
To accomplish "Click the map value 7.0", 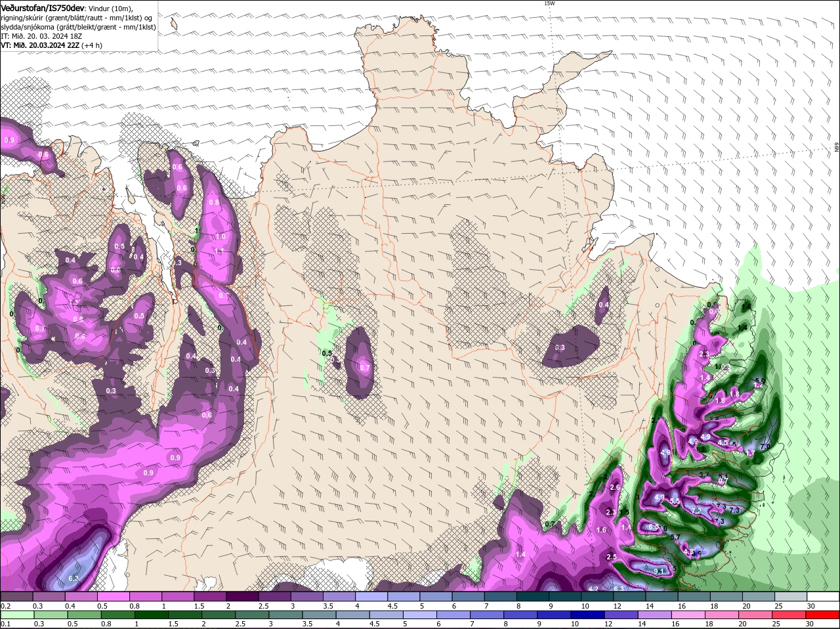I will pyautogui.click(x=765, y=446).
